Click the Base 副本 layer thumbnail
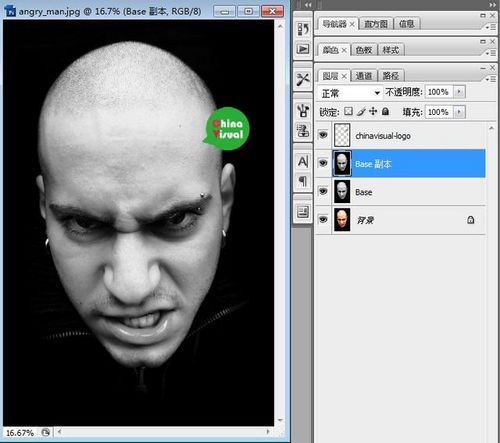The height and width of the screenshot is (443, 500). (x=342, y=163)
